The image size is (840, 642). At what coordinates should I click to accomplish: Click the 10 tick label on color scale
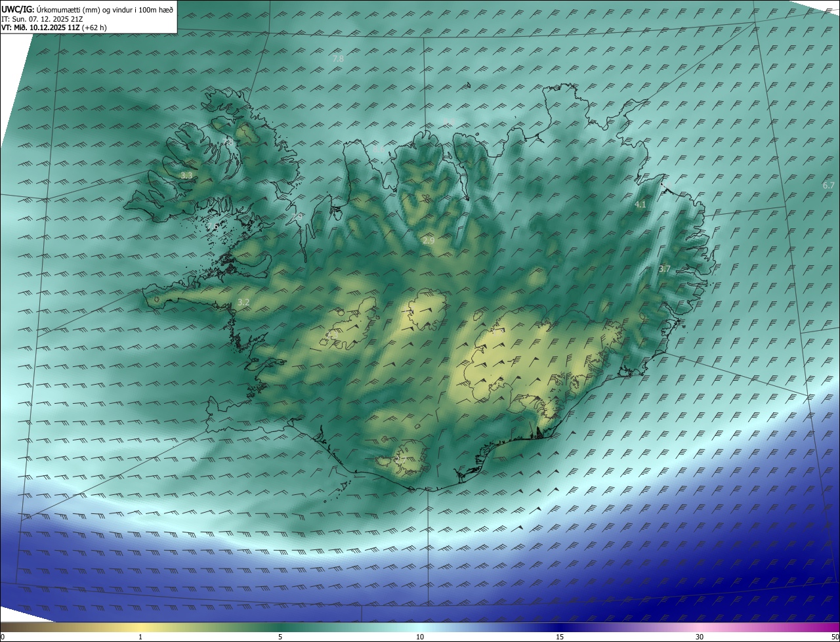tap(420, 637)
